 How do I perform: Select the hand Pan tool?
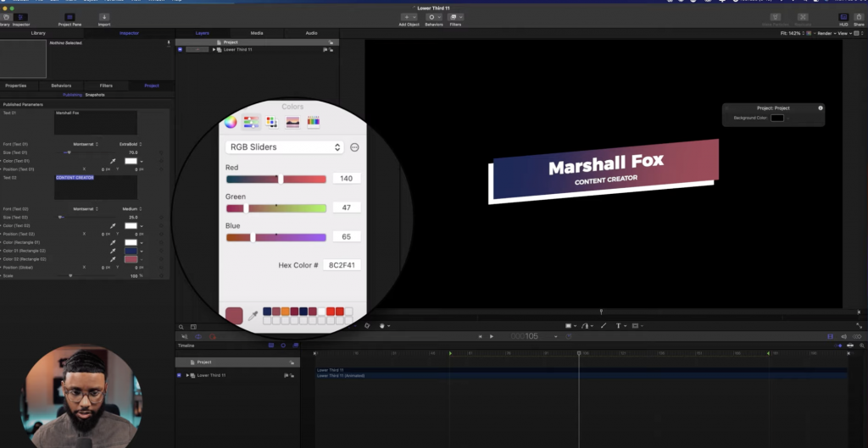tap(382, 326)
